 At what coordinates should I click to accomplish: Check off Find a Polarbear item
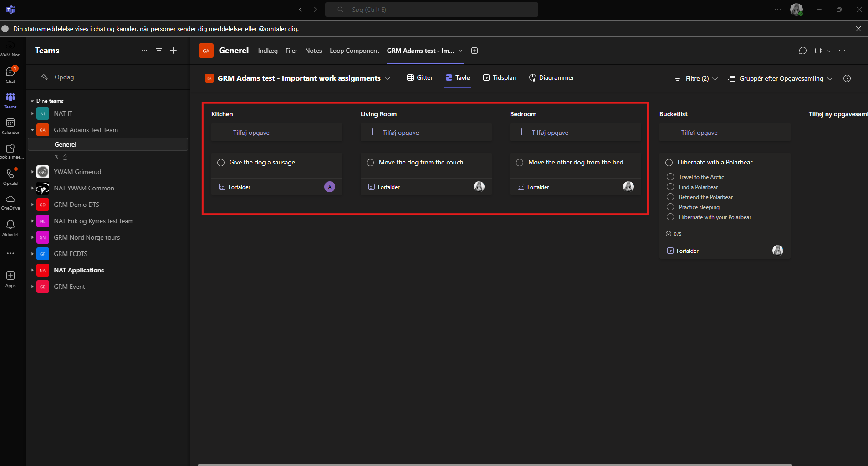670,187
